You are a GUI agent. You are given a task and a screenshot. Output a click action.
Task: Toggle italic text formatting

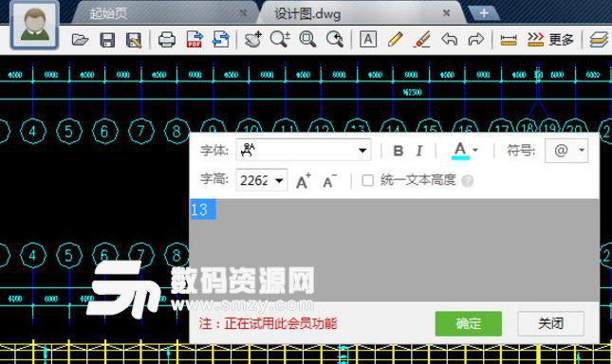419,151
